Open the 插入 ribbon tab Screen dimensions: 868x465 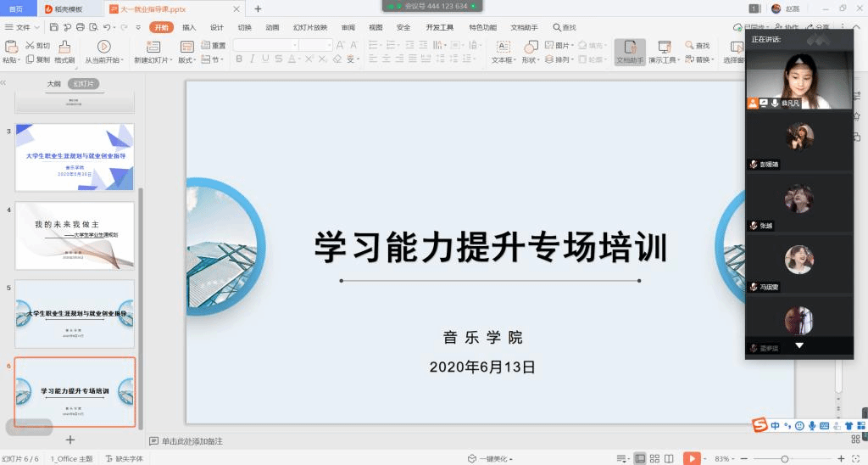click(x=189, y=27)
